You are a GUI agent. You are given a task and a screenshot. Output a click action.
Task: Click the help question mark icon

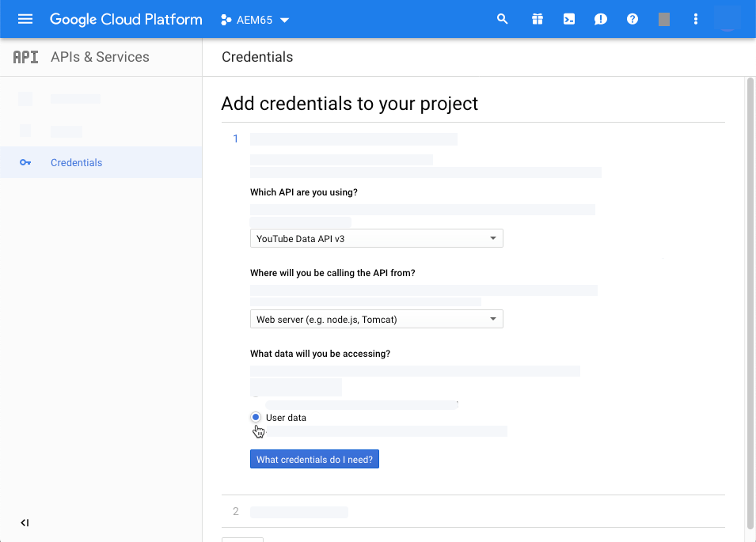[x=633, y=19]
